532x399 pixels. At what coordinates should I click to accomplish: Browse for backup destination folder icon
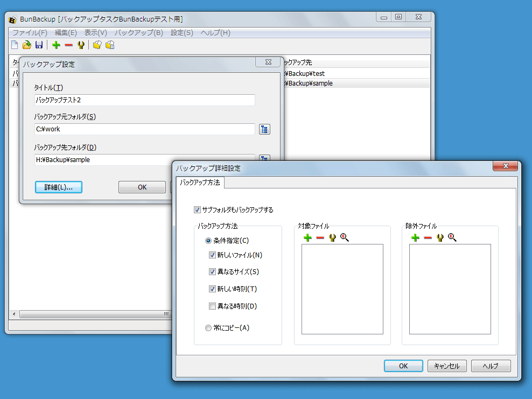[x=264, y=158]
